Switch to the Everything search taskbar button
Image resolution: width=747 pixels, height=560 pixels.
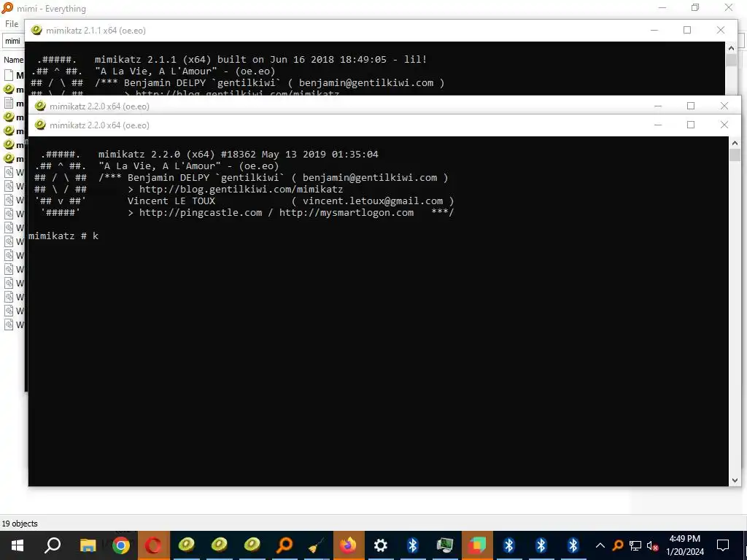[285, 545]
